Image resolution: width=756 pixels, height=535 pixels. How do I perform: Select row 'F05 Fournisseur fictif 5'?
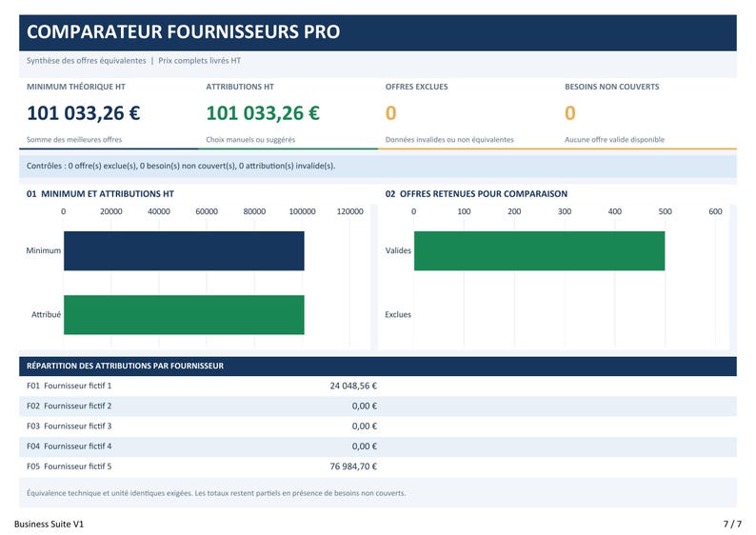coord(378,466)
